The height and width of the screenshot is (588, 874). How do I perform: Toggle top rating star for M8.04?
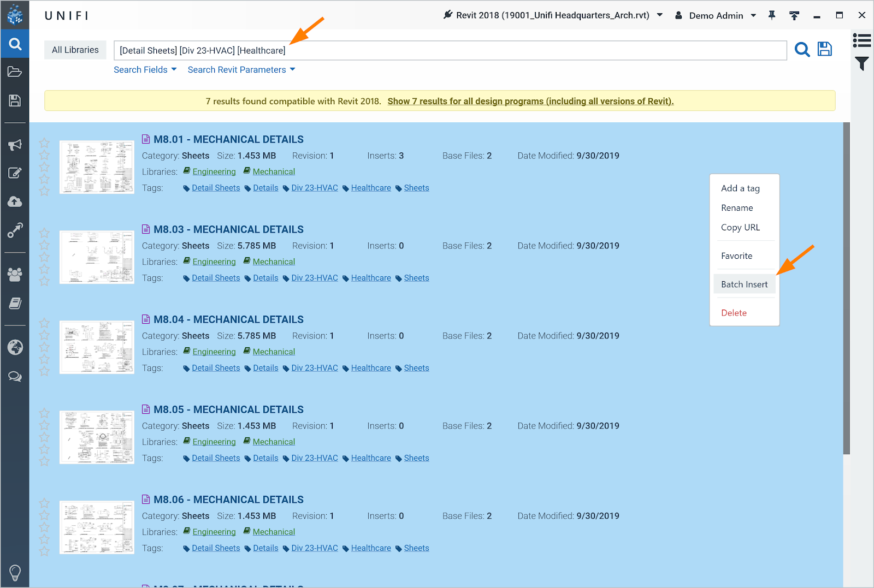[44, 323]
